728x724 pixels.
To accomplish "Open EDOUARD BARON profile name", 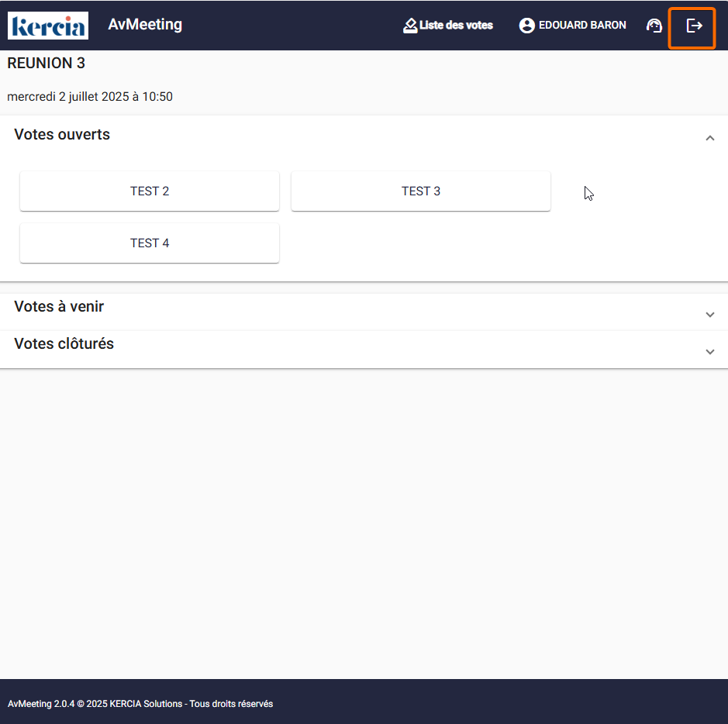I will tap(582, 25).
